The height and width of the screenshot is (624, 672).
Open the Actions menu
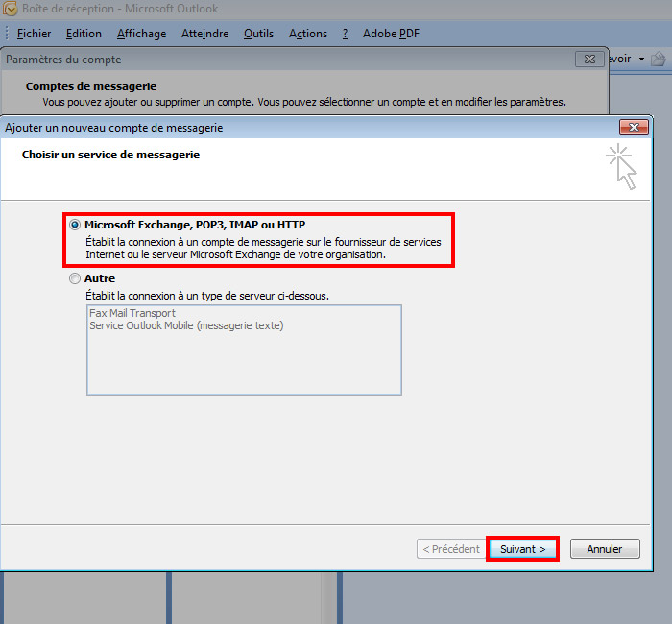pyautogui.click(x=308, y=34)
